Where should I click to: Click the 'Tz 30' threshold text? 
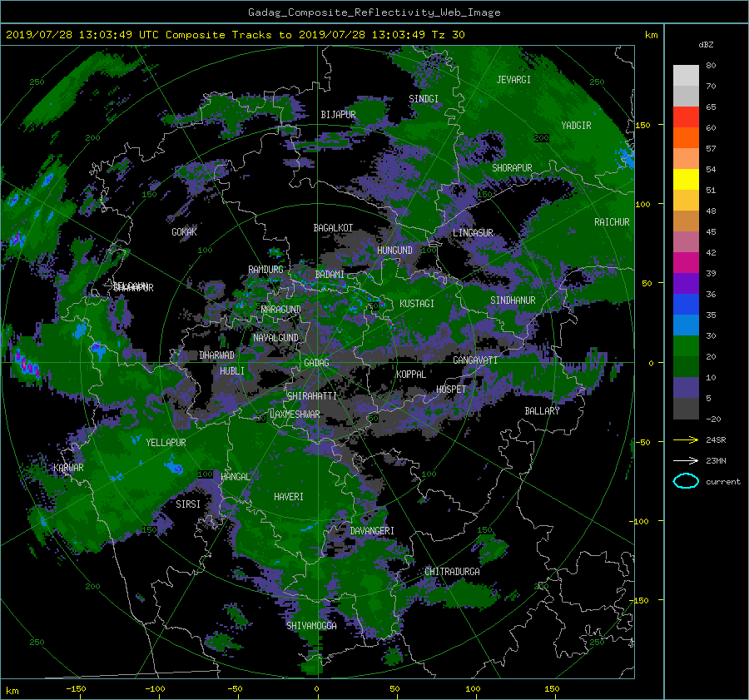448,35
